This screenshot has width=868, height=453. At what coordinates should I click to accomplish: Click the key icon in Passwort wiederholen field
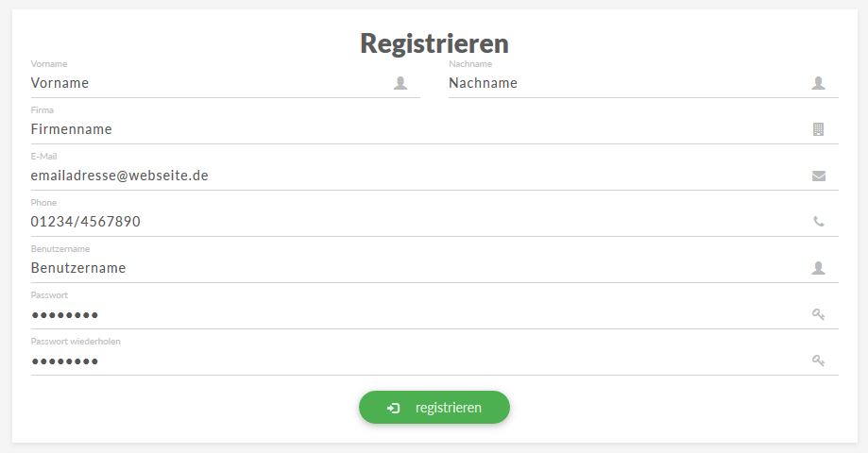click(819, 361)
